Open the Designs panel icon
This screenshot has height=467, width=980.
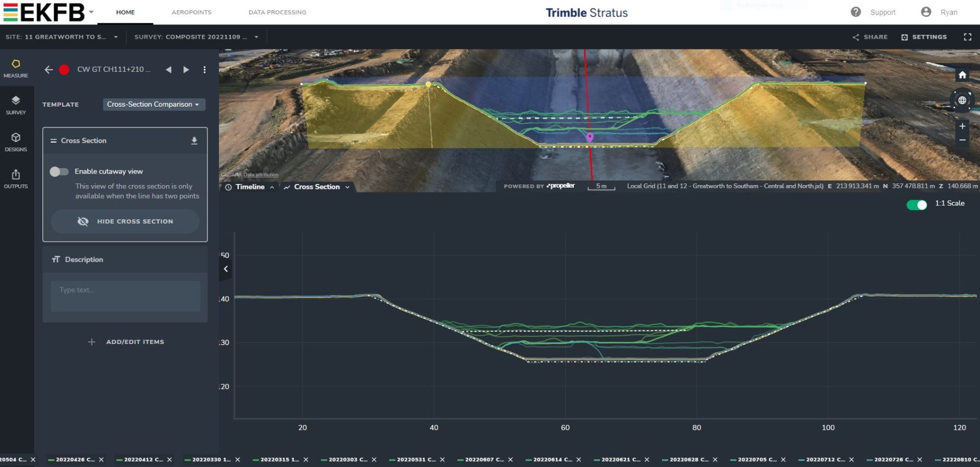[16, 142]
